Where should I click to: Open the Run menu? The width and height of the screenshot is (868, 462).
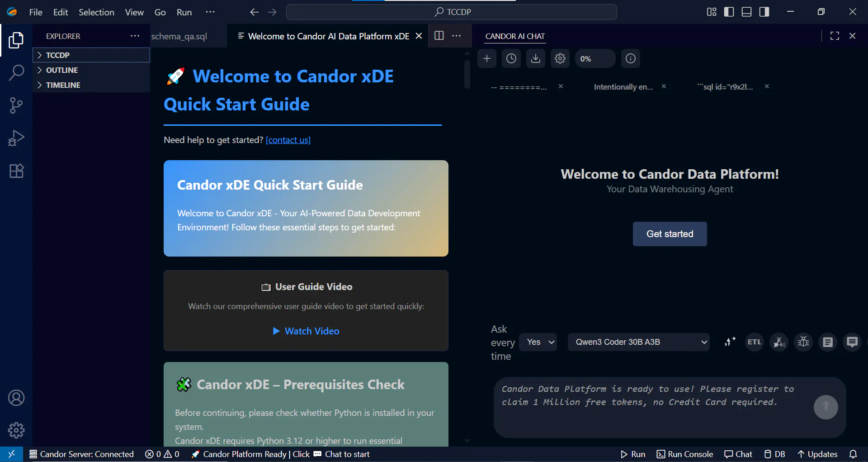point(184,12)
